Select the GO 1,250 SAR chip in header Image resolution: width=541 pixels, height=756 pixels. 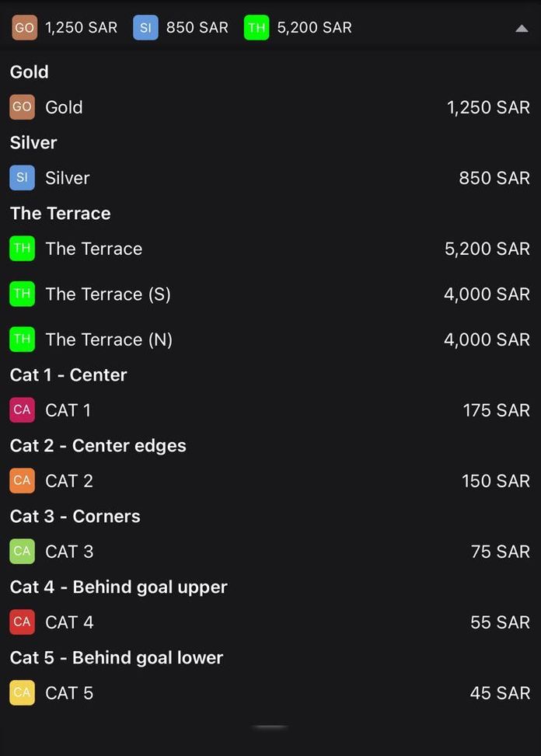(x=65, y=28)
